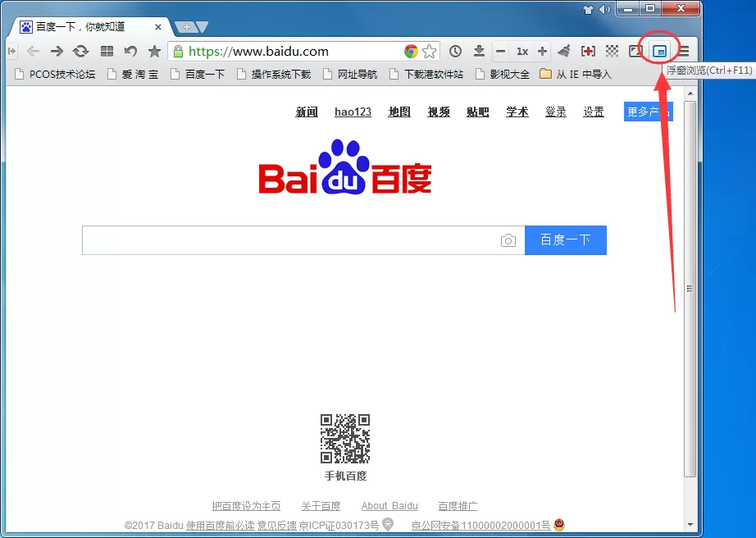Click the browser forward arrow
The image size is (756, 538).
[x=57, y=51]
